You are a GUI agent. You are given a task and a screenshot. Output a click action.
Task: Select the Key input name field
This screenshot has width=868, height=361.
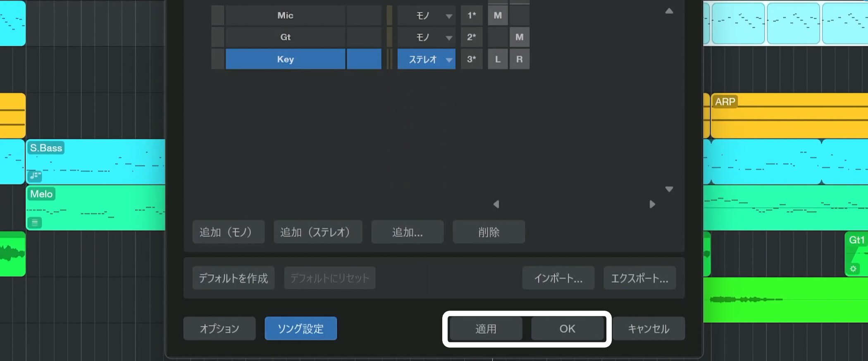click(285, 59)
